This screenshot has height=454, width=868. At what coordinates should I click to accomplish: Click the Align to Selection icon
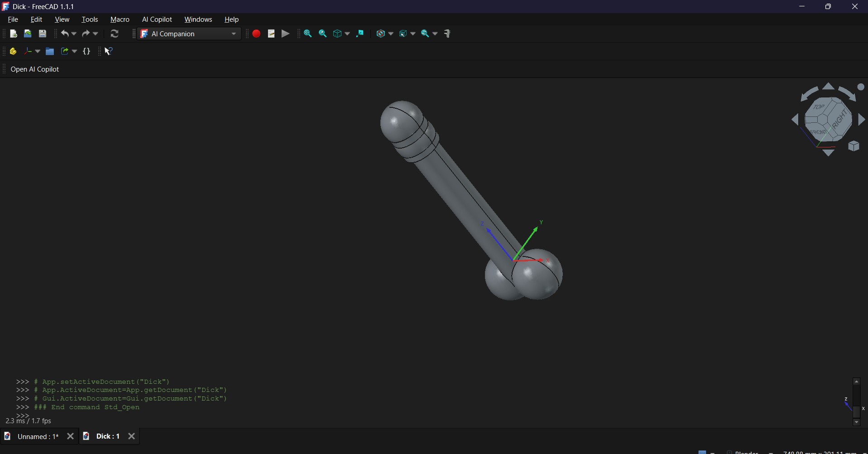(x=360, y=34)
